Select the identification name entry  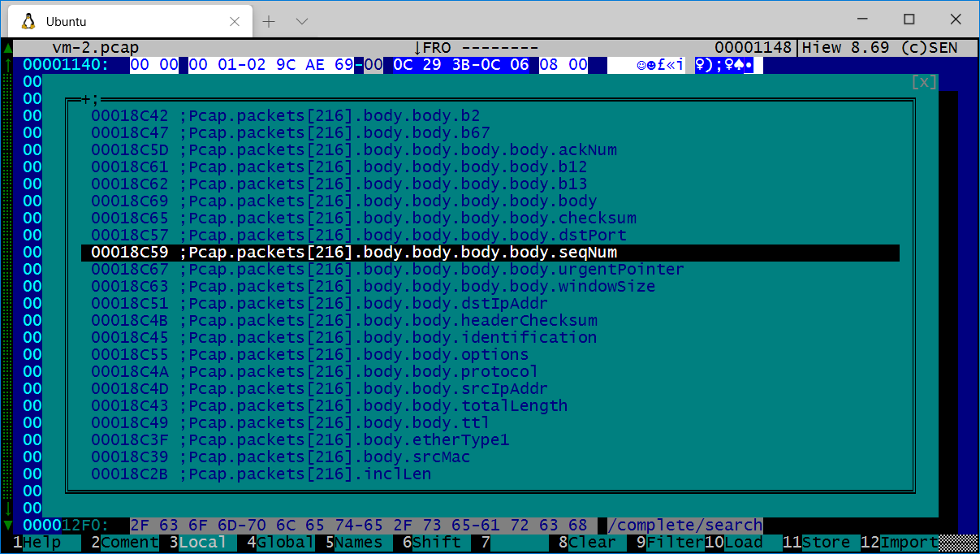[490, 337]
